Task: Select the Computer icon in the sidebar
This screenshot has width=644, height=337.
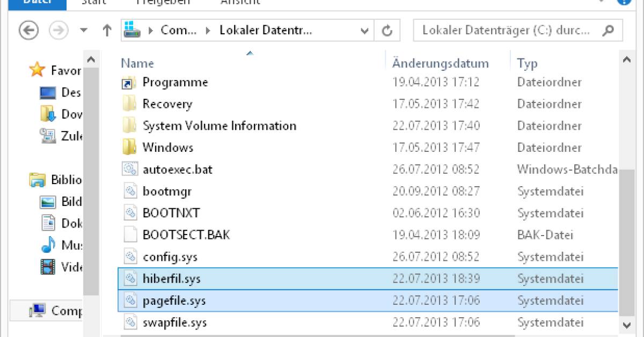Action: (40, 310)
